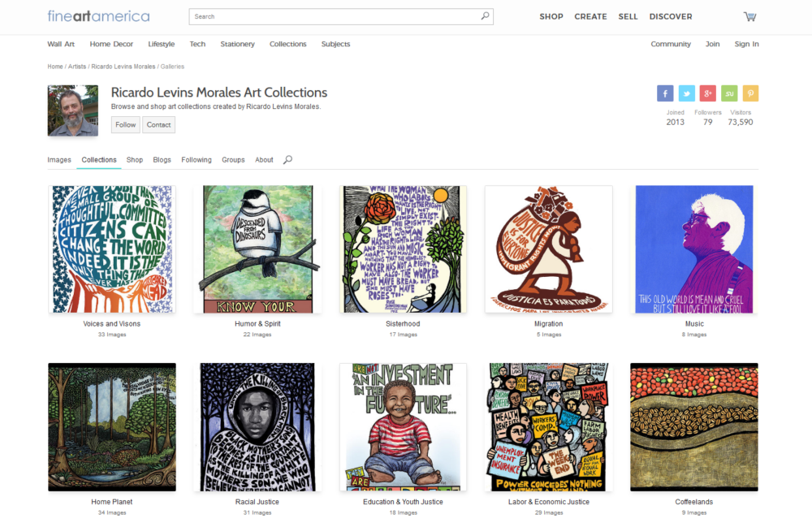Open the SELL menu
Viewport: 812px width, 523px height.
(x=628, y=16)
